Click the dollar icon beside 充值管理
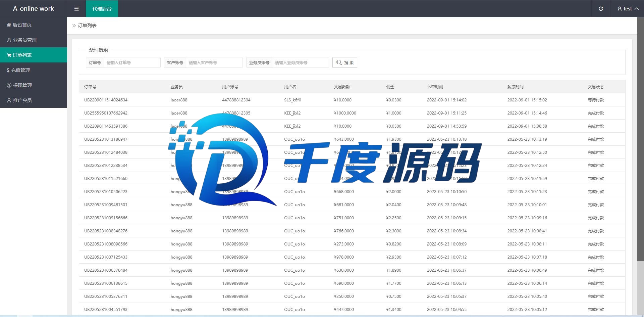644x317 pixels. [x=8, y=70]
